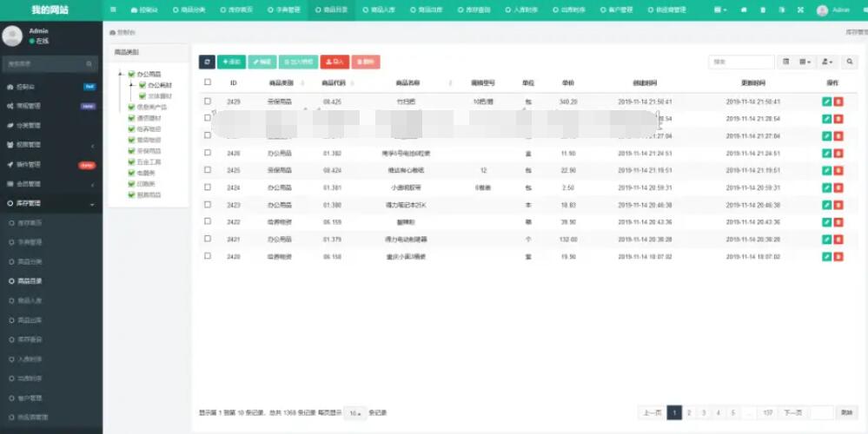Collapse the 库存管理 sidebar menu
Screen dimensions: 868x434
[x=50, y=203]
